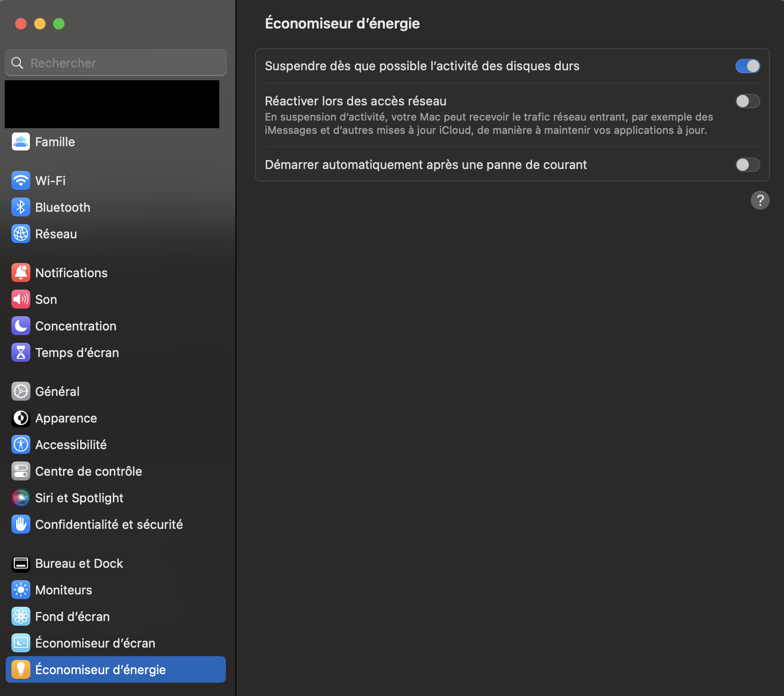Toggle automatic startup after power failure

click(747, 165)
